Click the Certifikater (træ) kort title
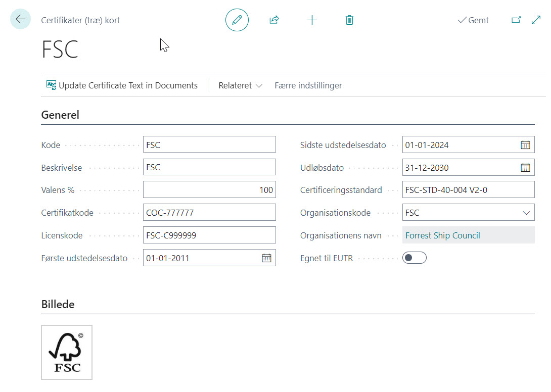 tap(80, 20)
